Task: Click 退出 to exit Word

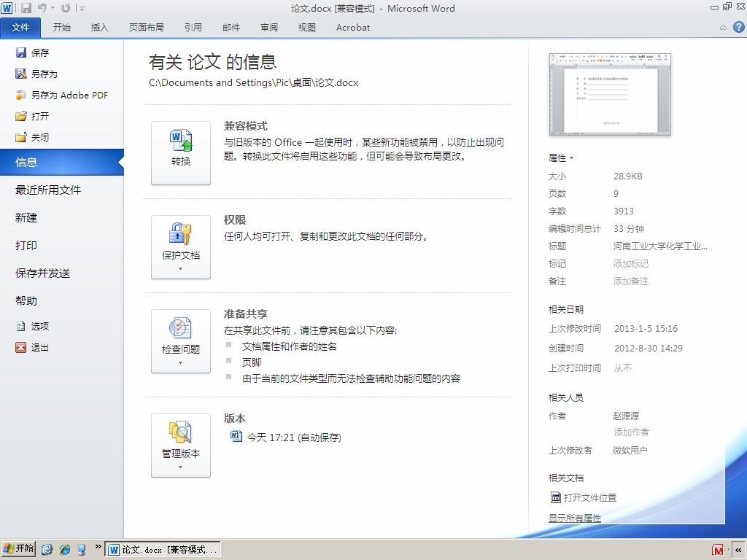Action: 32,348
